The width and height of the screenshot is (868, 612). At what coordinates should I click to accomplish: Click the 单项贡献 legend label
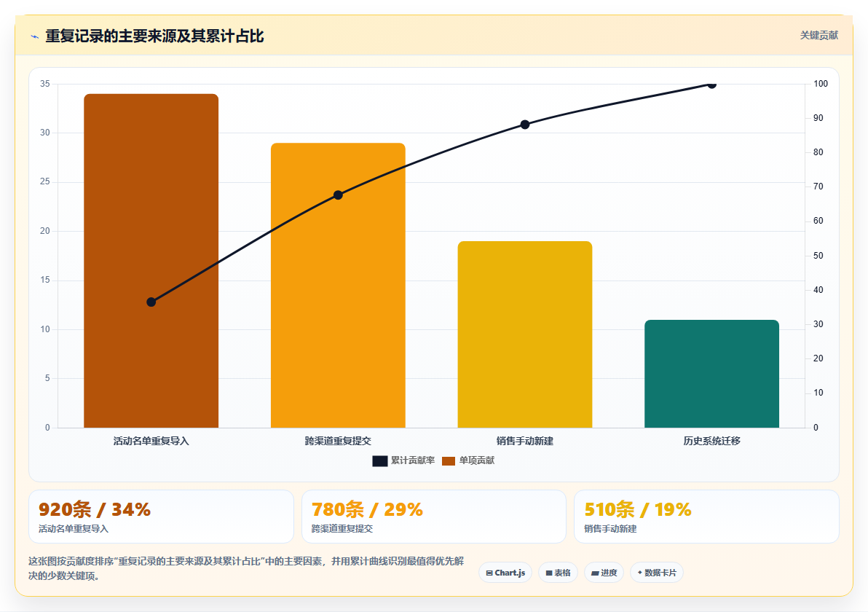tap(477, 460)
